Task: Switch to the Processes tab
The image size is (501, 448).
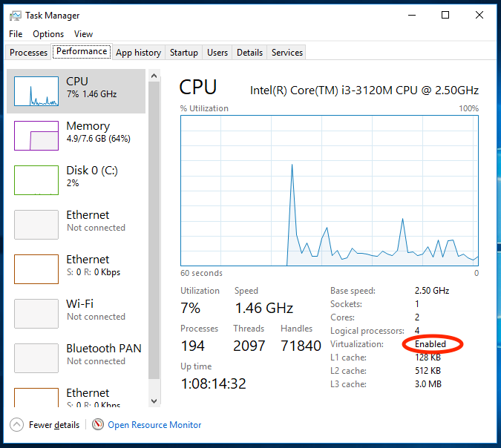Action: click(28, 53)
